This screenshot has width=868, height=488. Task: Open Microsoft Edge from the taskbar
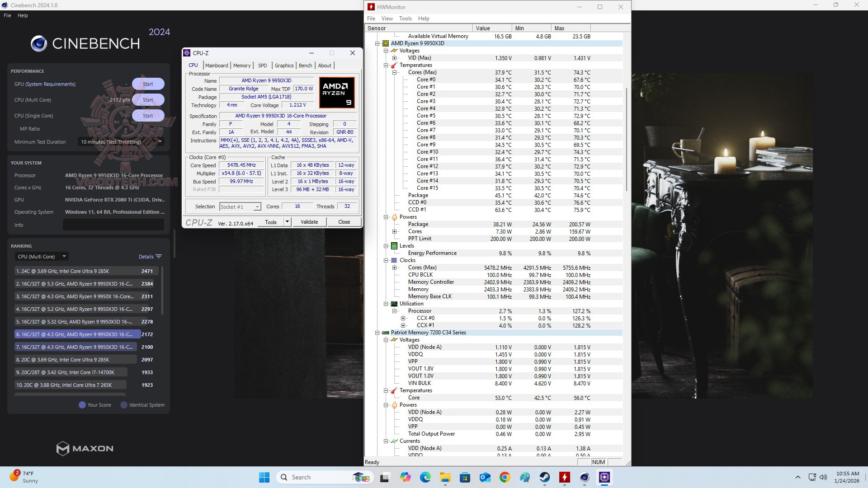(x=425, y=477)
